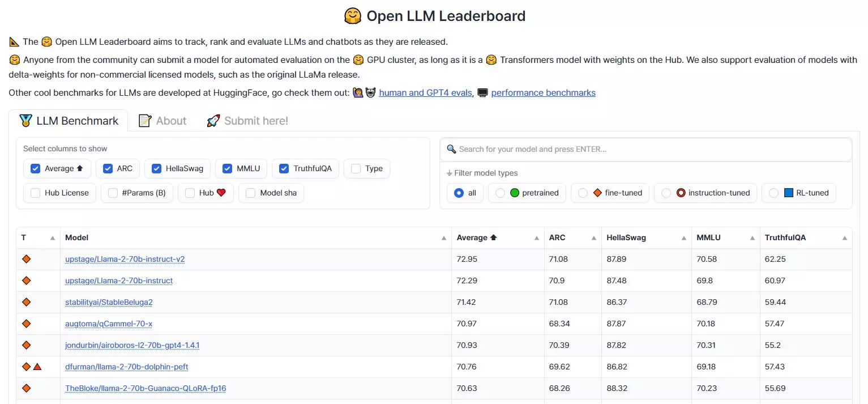This screenshot has width=868, height=404.
Task: Select the RL-tuned model type filter
Action: [773, 193]
